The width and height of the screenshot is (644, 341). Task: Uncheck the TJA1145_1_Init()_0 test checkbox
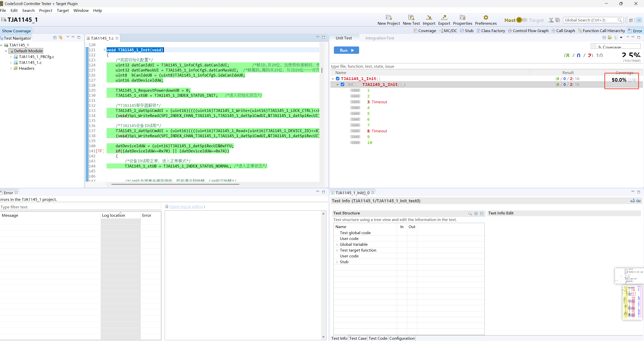click(x=342, y=85)
